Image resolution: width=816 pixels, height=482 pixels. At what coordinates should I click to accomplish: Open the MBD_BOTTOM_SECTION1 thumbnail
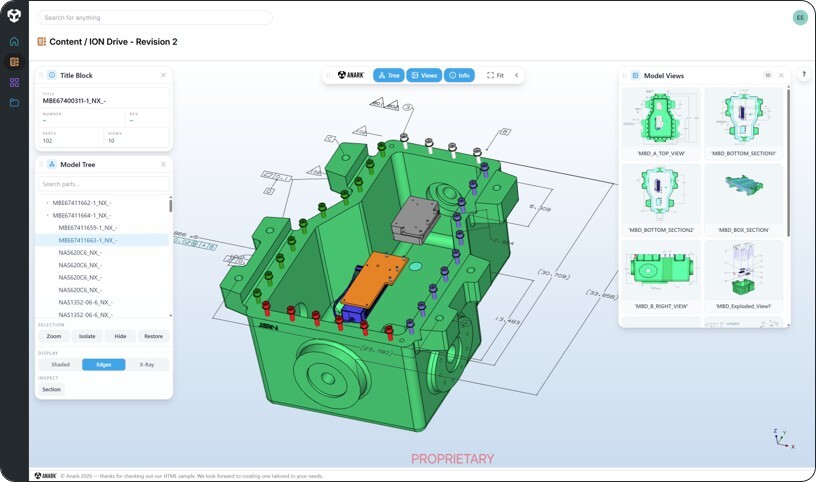743,123
